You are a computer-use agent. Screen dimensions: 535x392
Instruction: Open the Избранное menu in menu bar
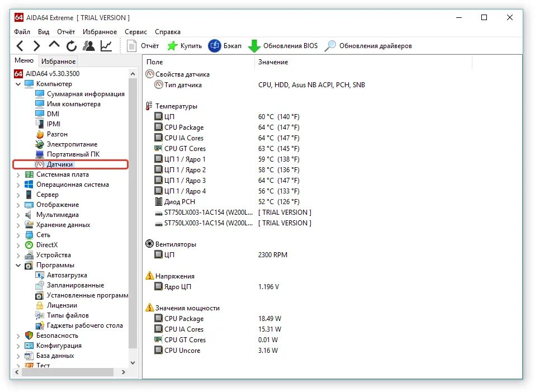click(100, 32)
